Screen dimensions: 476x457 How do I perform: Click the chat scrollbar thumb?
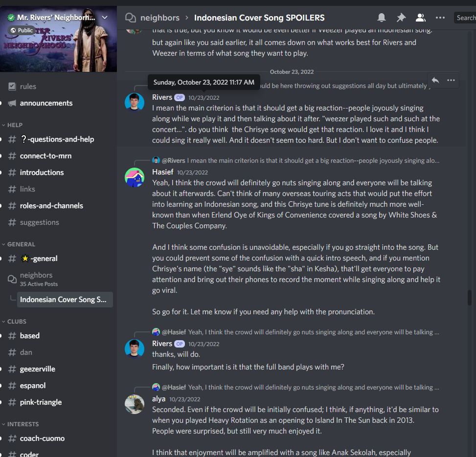(x=470, y=298)
